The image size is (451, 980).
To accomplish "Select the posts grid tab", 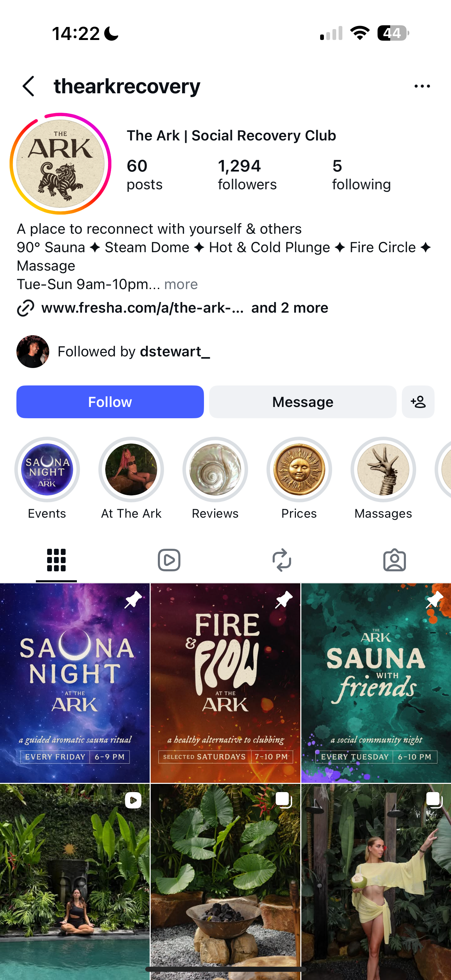I will click(56, 560).
